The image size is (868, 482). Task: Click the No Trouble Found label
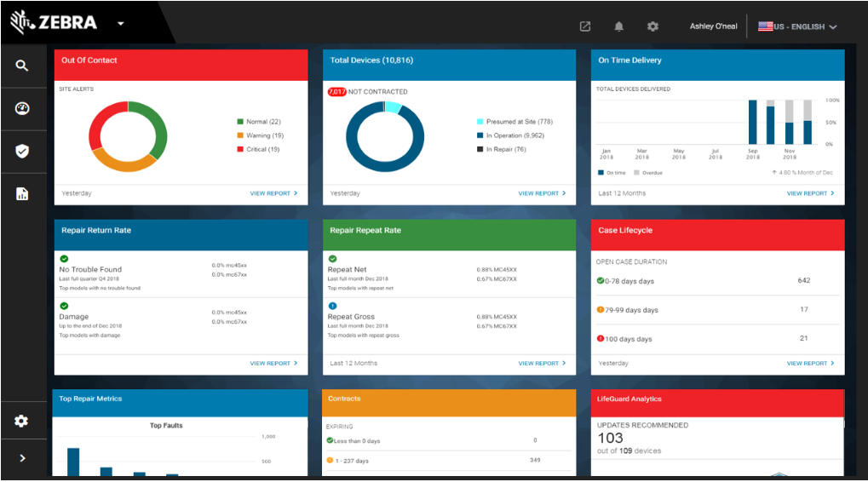(90, 269)
